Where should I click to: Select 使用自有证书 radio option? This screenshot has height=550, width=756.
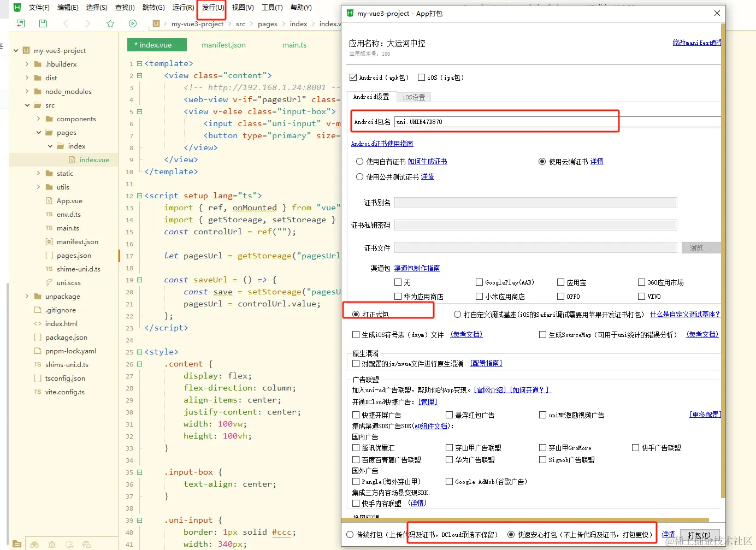tap(359, 162)
